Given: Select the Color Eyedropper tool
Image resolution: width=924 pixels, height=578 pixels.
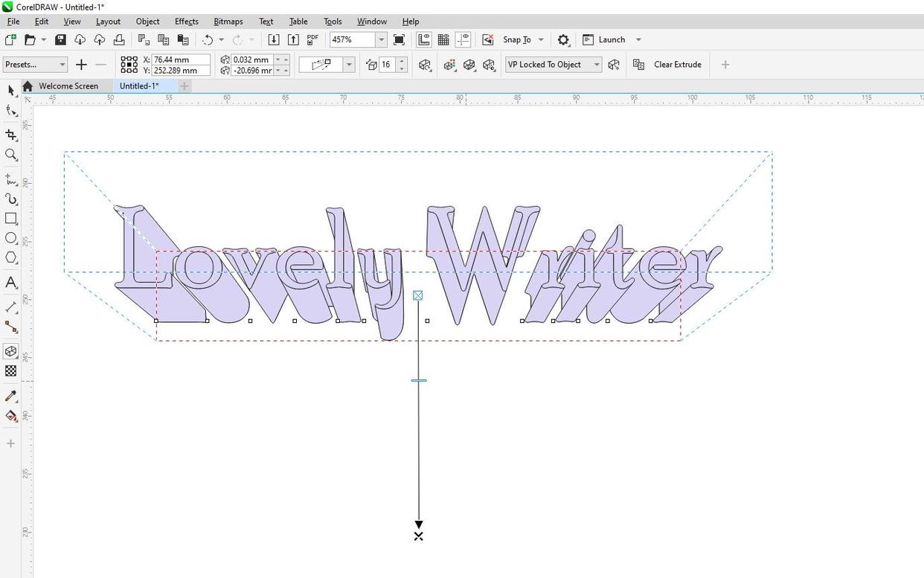Looking at the screenshot, I should pyautogui.click(x=10, y=396).
